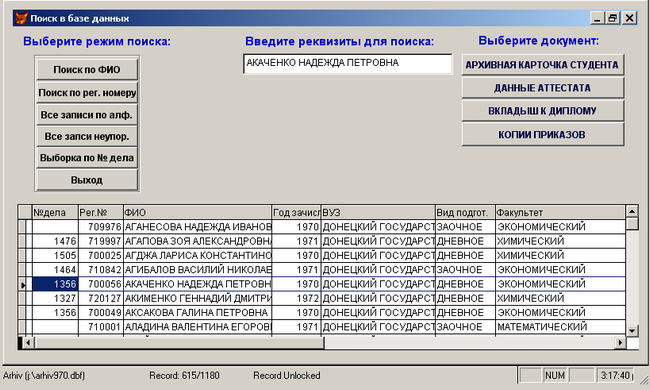Open ВКЛАДЫШ К ДИПЛОМУ document
Viewport: 650px width, 390px height.
click(x=543, y=111)
